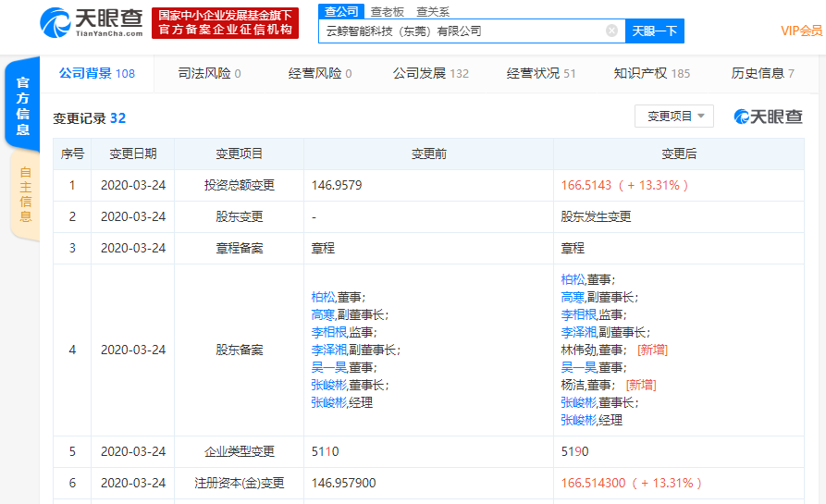Click the red 官方备案企业征信机构 banner
Screen dimensions: 826x504
click(225, 23)
